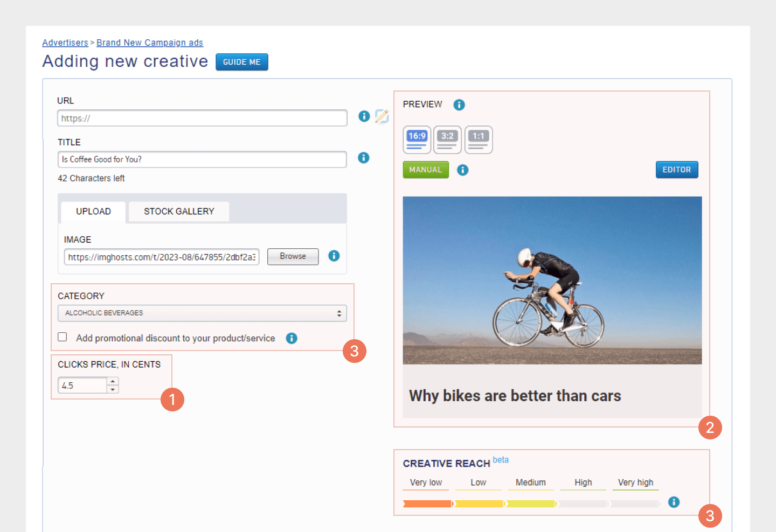Click the info icon next to URL field
Viewport: 776px width, 532px height.
(364, 116)
